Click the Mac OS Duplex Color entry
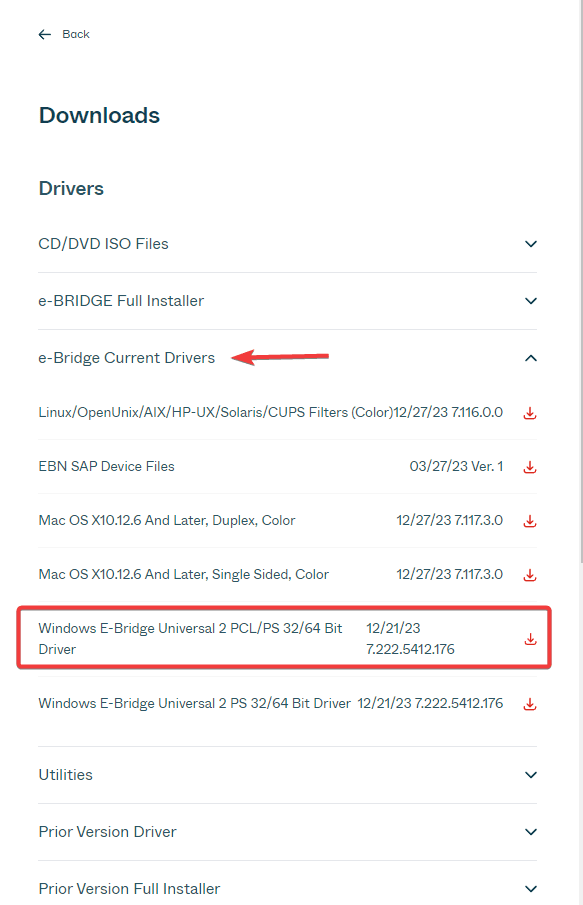 pos(167,521)
